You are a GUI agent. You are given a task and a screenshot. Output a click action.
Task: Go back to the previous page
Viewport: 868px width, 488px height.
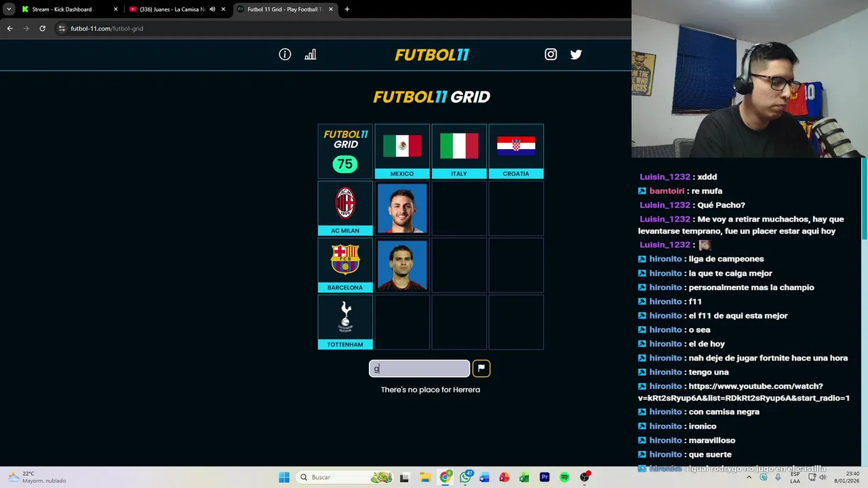pos(9,28)
